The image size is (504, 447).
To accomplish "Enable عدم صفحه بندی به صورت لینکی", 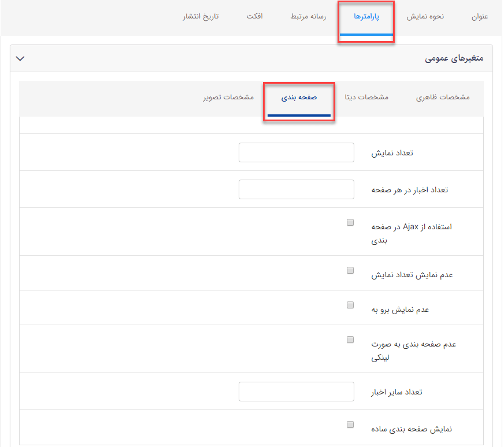I will tap(350, 340).
